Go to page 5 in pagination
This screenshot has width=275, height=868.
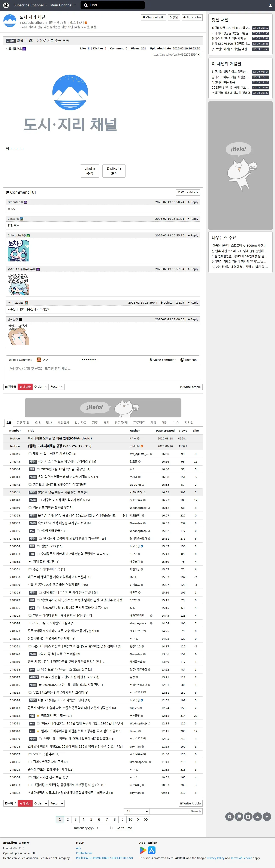(91, 819)
